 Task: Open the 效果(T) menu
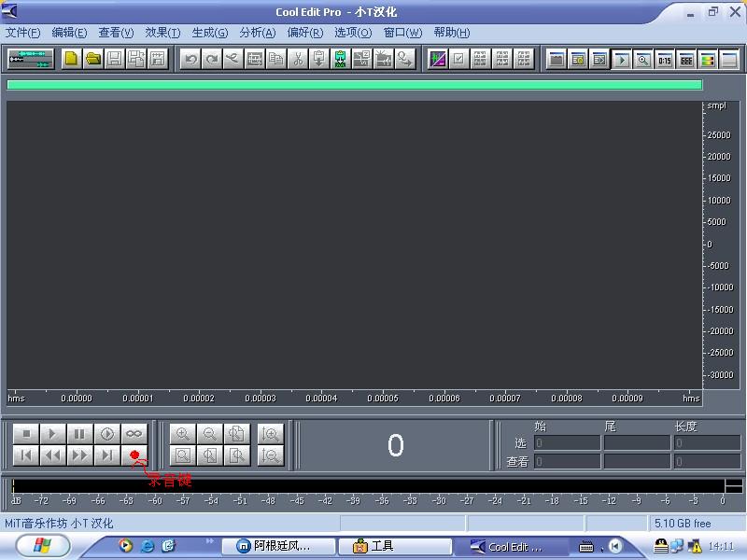click(162, 33)
